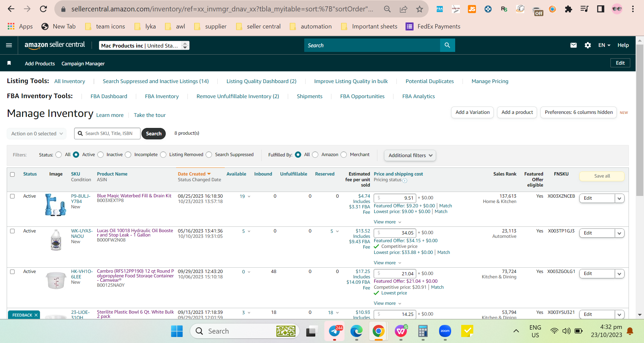Click the price field showing 9.51
The image size is (644, 343).
(395, 198)
